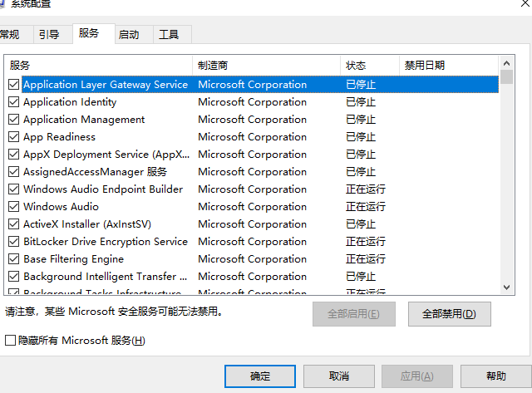Close the 系统配置 window
Screen dimensions: 532x393
point(525,3)
